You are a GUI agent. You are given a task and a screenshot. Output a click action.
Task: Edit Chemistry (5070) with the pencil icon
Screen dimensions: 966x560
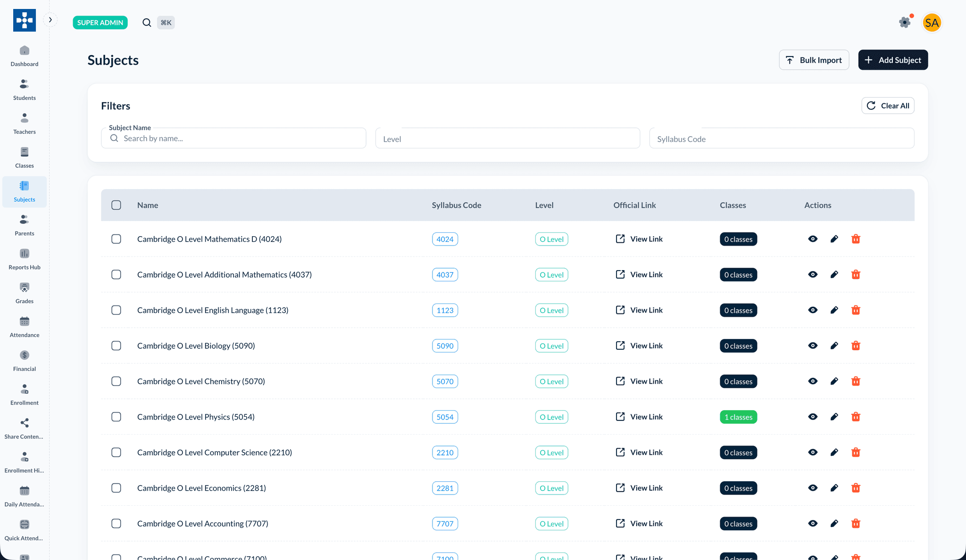point(834,381)
